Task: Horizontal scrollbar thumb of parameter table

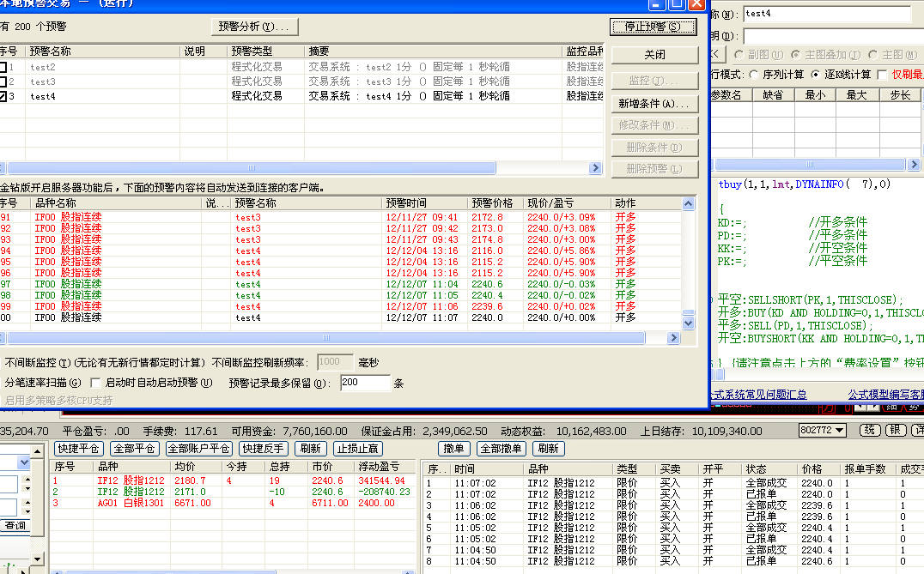Action: click(x=810, y=164)
